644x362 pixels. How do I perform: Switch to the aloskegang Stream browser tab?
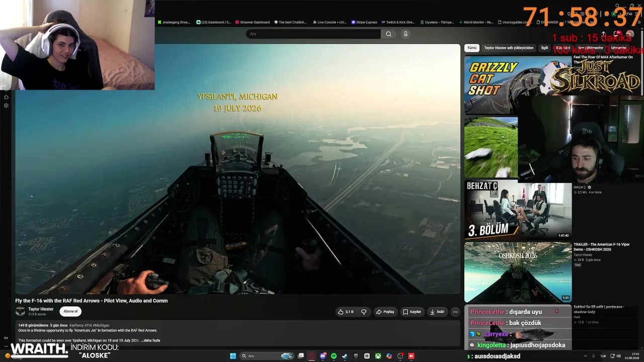click(174, 22)
